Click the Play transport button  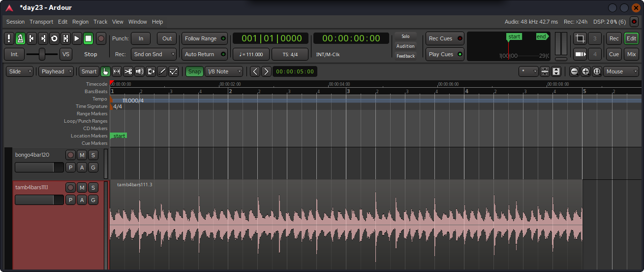coord(77,38)
